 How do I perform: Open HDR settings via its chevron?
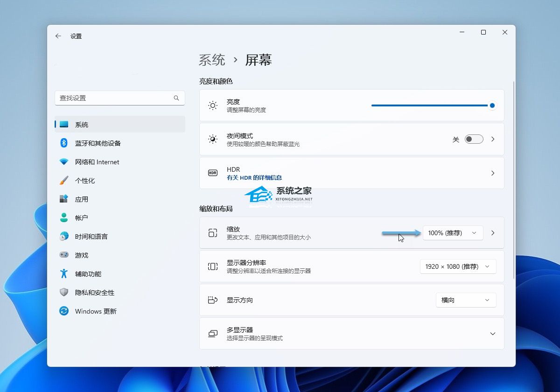(x=493, y=173)
